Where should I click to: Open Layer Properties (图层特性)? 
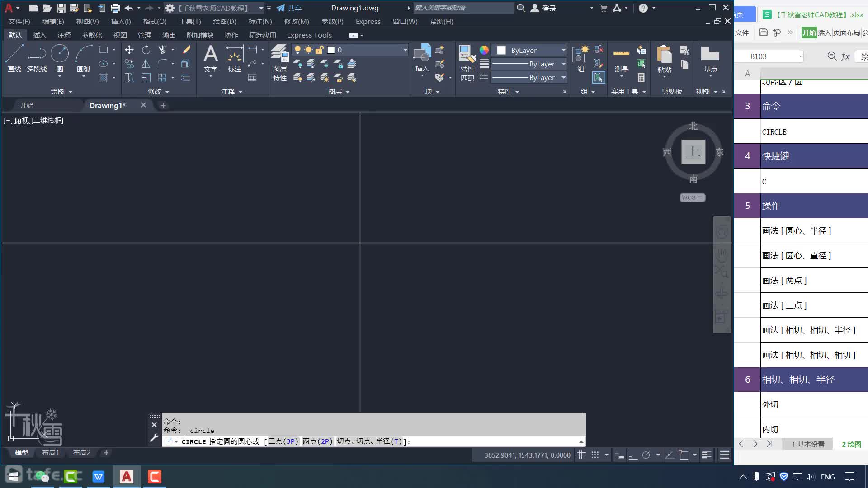(x=280, y=63)
